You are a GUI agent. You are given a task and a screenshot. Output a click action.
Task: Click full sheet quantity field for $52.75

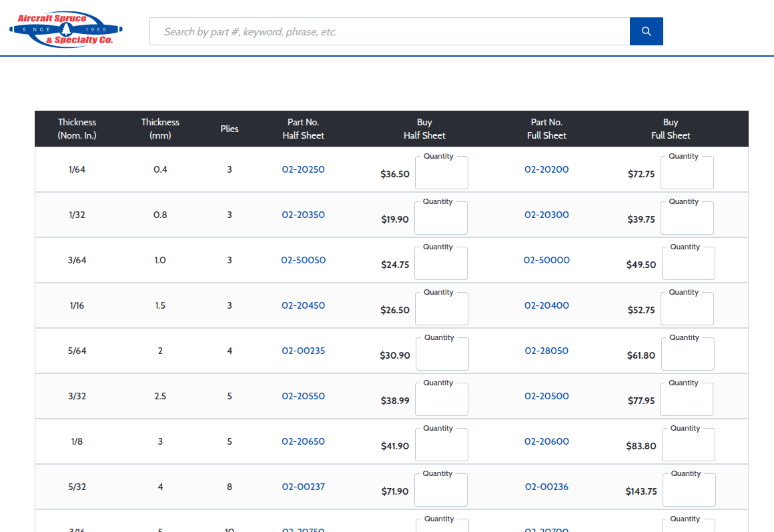coord(687,309)
